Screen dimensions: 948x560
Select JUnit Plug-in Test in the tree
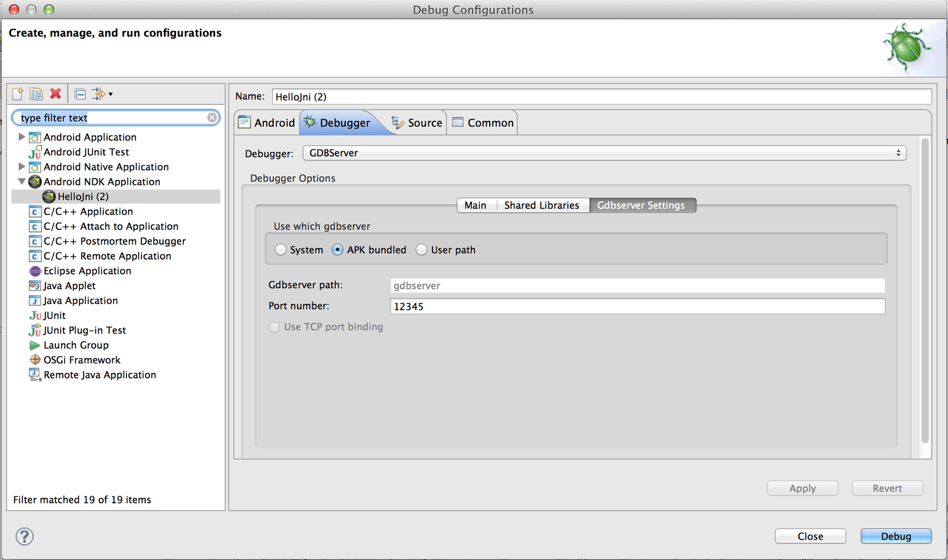(x=84, y=330)
